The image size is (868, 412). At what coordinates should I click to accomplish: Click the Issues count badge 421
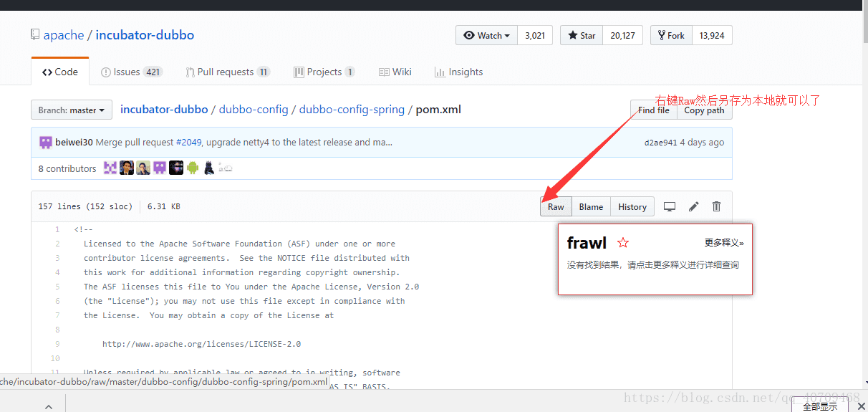coord(153,72)
